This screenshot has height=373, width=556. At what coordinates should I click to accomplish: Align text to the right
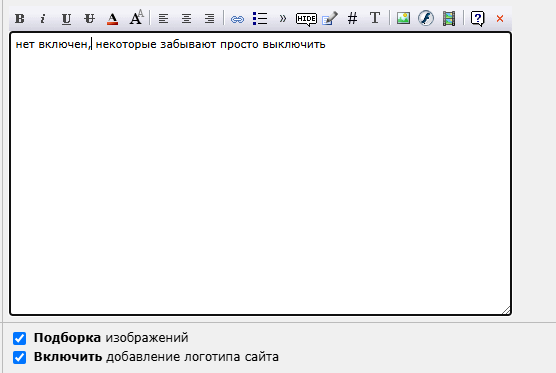coord(210,18)
